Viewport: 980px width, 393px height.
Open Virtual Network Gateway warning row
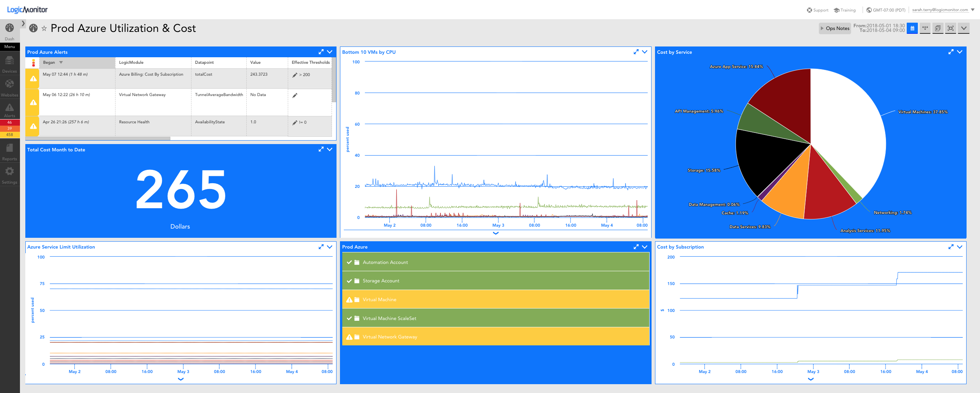tap(495, 337)
